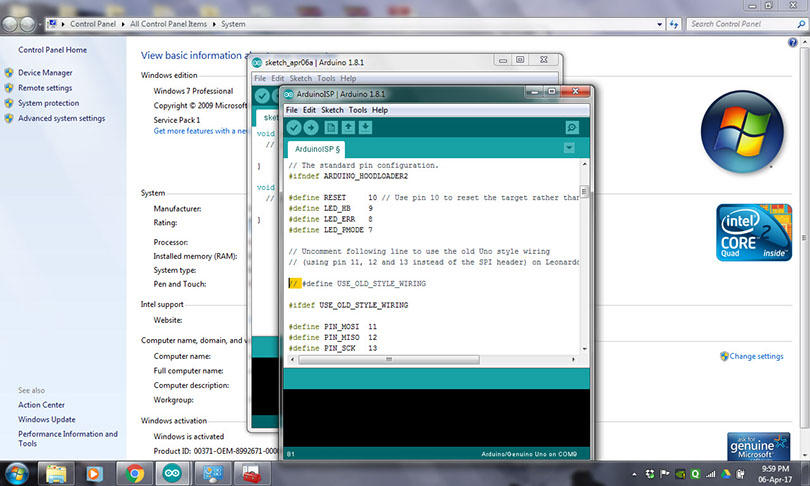The width and height of the screenshot is (810, 486).
Task: Open Sketch menu in ArduinoISP window
Action: tap(332, 110)
